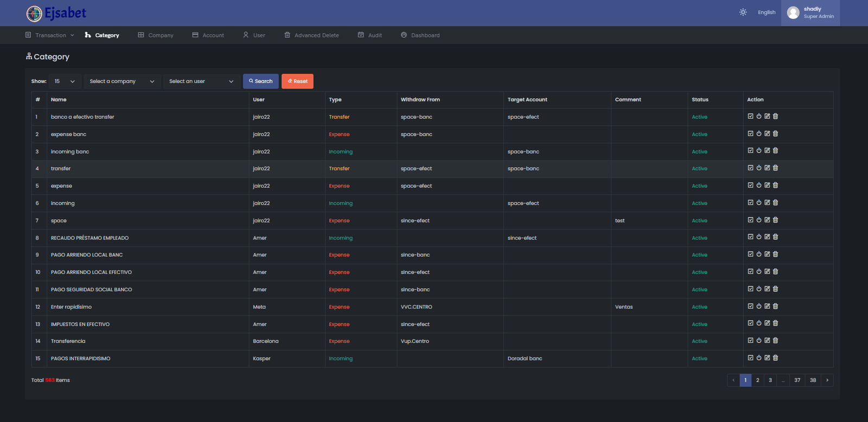This screenshot has width=868, height=422.
Task: Edit the 'expense banc' category row
Action: (767, 133)
